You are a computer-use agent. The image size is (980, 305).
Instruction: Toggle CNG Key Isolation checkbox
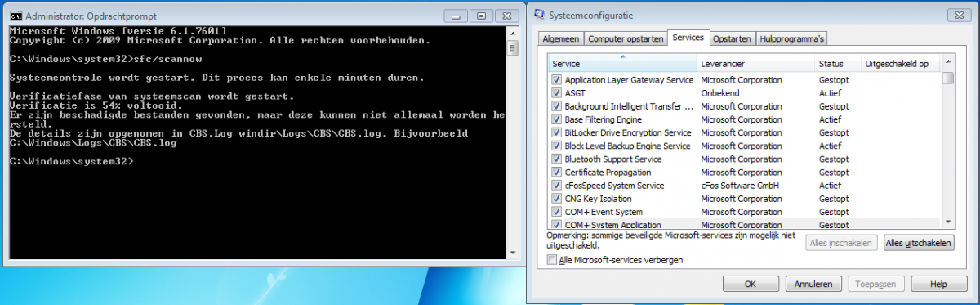tap(556, 199)
